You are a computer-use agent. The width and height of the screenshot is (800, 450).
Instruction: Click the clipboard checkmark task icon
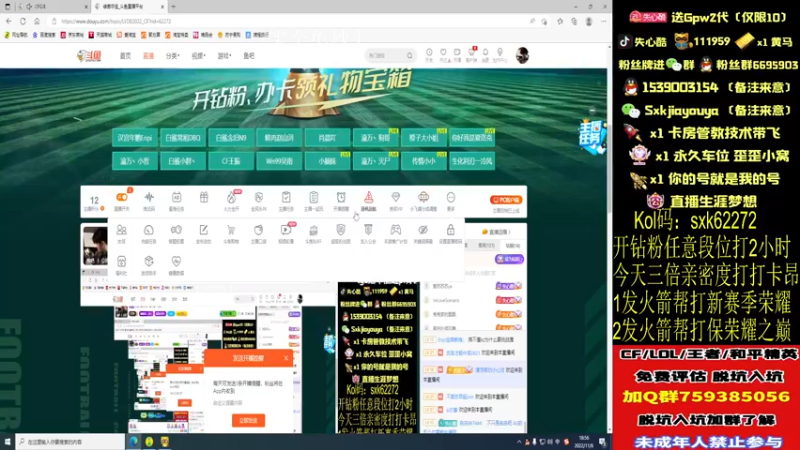point(286,197)
